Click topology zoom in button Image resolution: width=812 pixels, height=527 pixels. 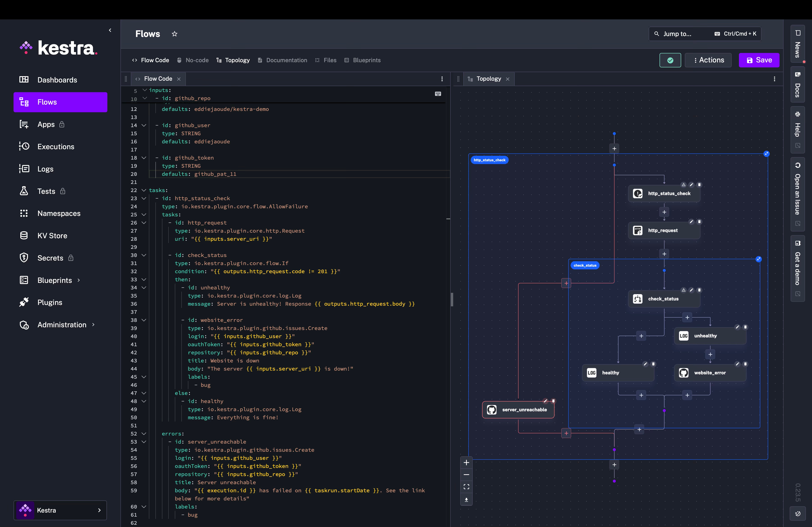(x=466, y=463)
